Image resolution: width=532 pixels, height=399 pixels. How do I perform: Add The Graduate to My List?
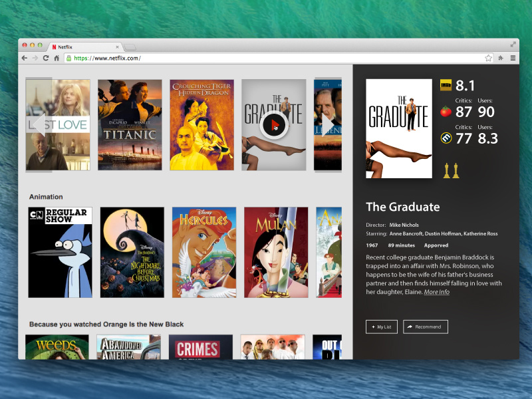(x=382, y=327)
